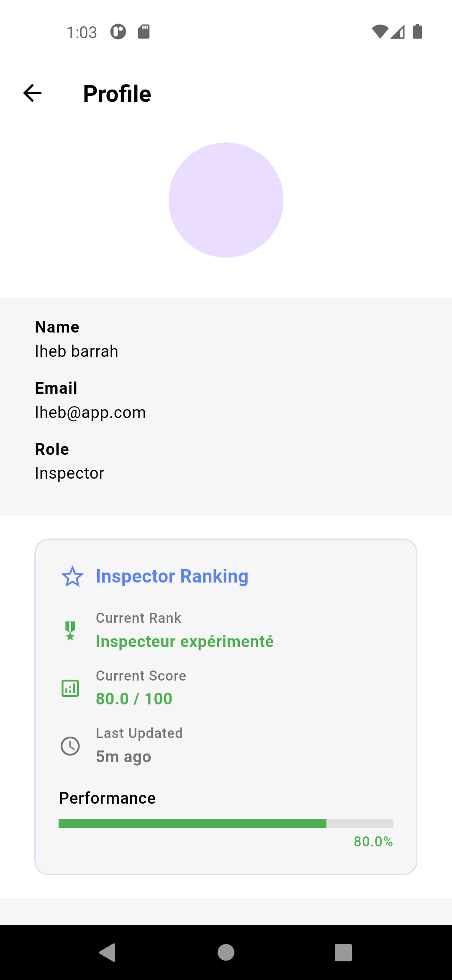Select the name Iheb barrah
Screen dimensions: 452x980
[77, 351]
